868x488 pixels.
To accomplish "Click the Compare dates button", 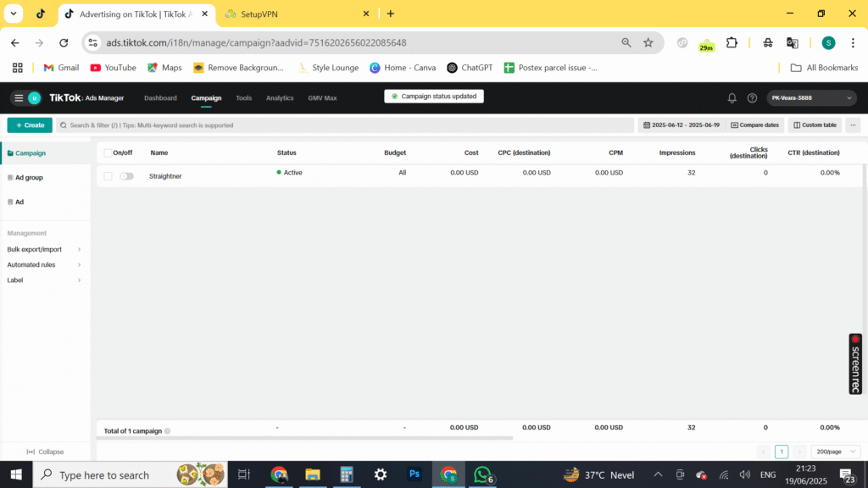I will pyautogui.click(x=757, y=125).
